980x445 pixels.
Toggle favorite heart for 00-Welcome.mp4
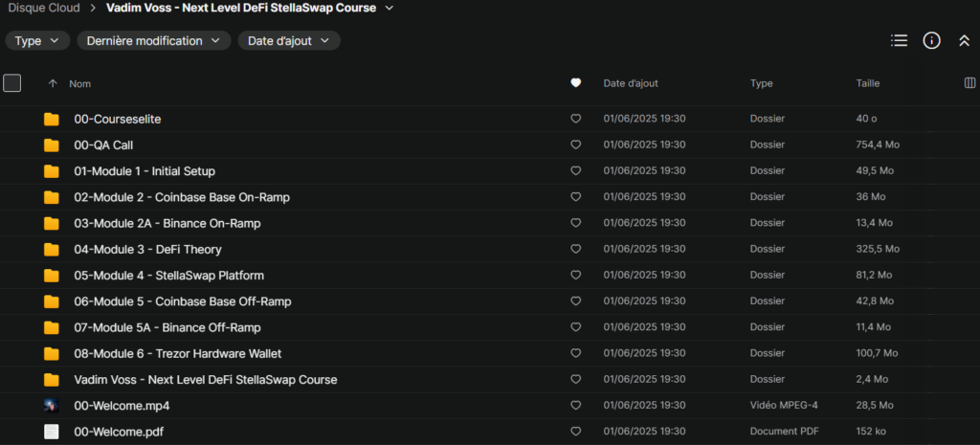575,406
